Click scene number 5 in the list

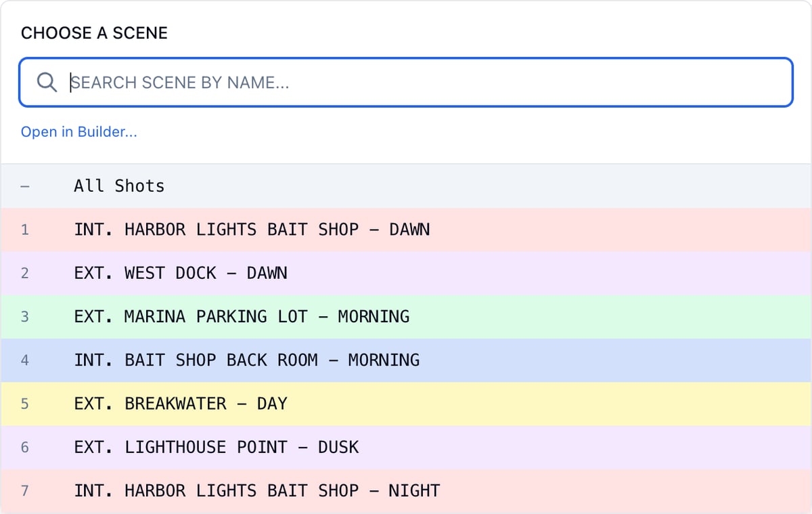pyautogui.click(x=25, y=404)
